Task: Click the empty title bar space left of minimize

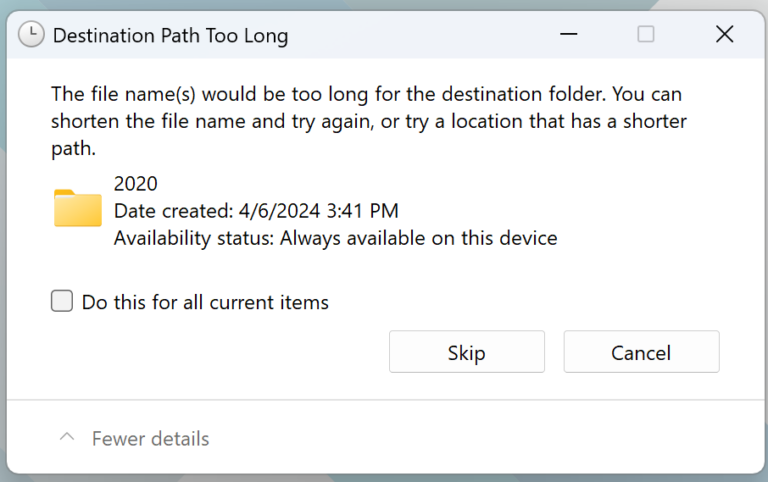Action: click(x=420, y=35)
